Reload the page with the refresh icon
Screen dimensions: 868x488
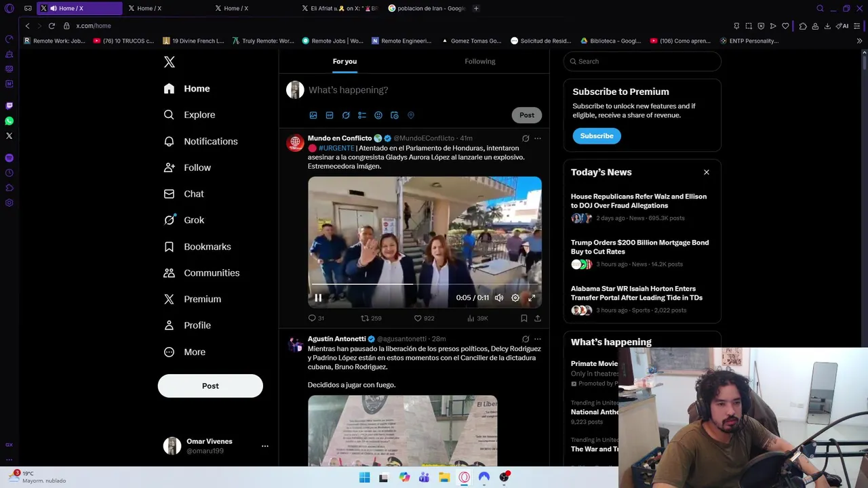point(52,26)
